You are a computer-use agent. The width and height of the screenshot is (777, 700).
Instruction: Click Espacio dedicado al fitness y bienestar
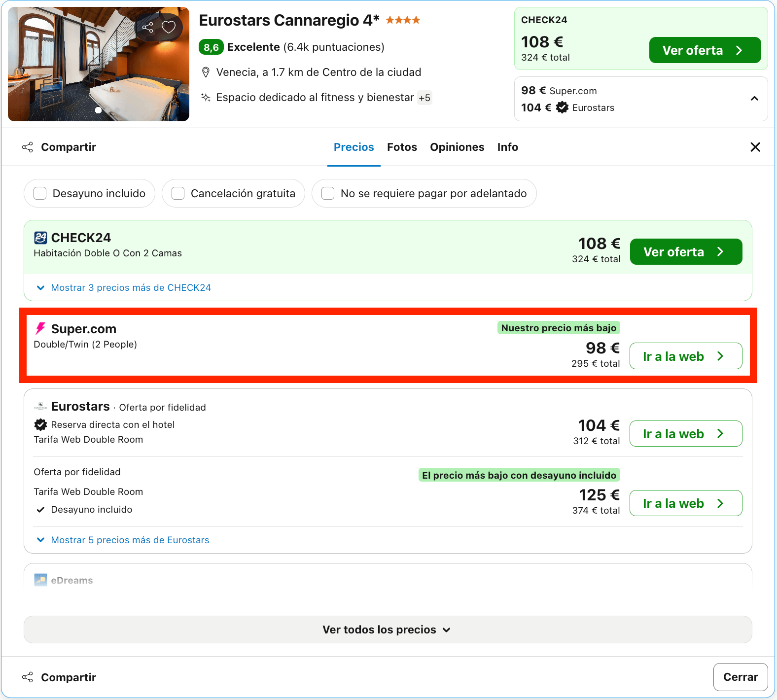315,98
